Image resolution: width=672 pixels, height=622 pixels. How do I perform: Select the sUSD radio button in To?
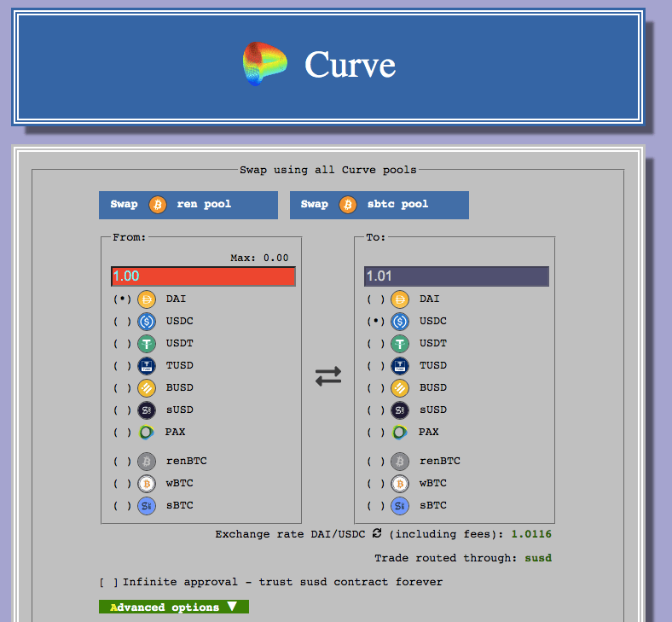pos(376,410)
